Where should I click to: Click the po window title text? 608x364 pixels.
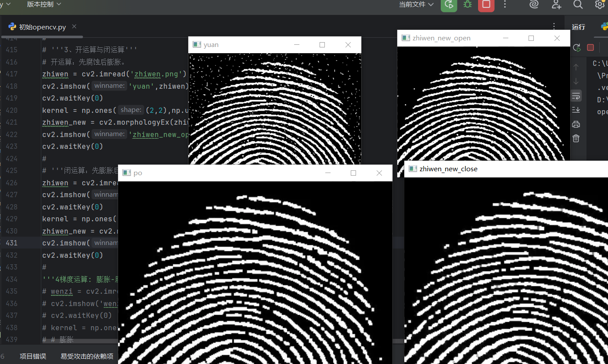138,173
